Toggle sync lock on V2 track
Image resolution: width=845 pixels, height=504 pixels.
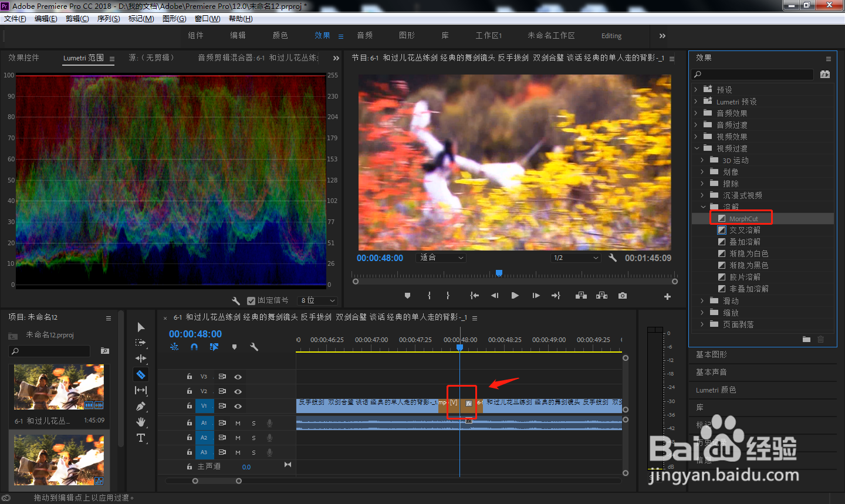click(x=222, y=391)
